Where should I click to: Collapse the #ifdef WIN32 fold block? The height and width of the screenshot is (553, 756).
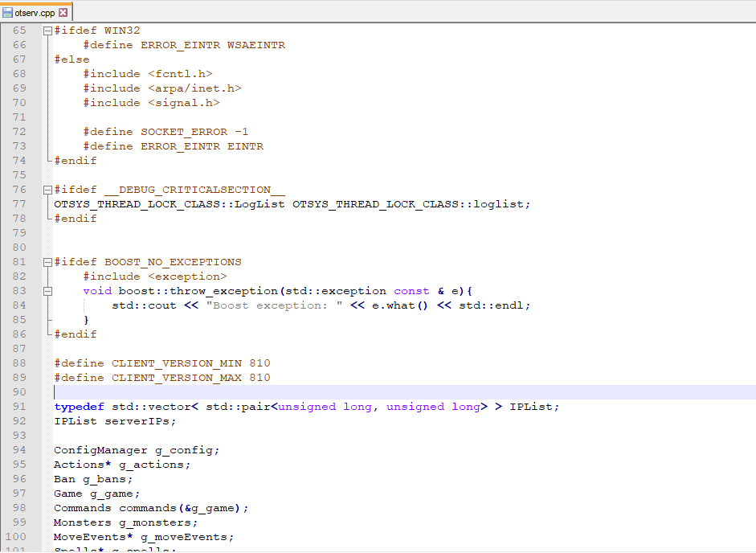[x=47, y=31]
